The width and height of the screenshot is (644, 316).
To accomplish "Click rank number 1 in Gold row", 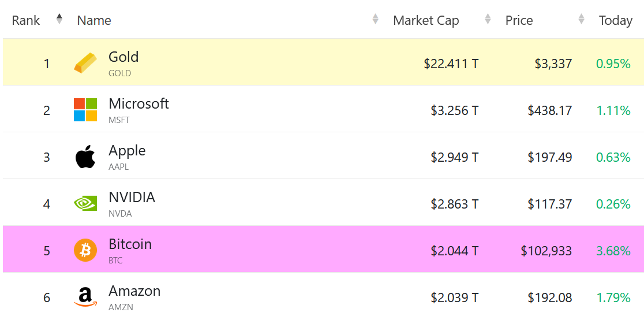I will click(46, 64).
